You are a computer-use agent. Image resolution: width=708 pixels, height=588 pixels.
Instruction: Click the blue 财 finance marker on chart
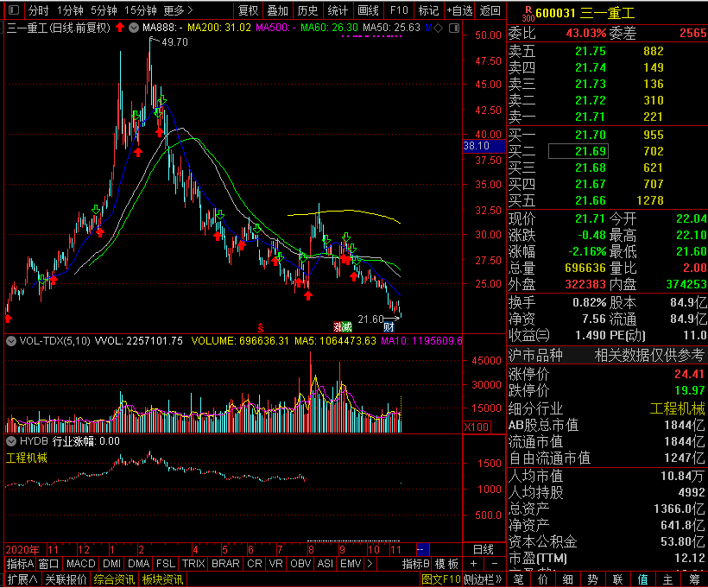coord(389,326)
